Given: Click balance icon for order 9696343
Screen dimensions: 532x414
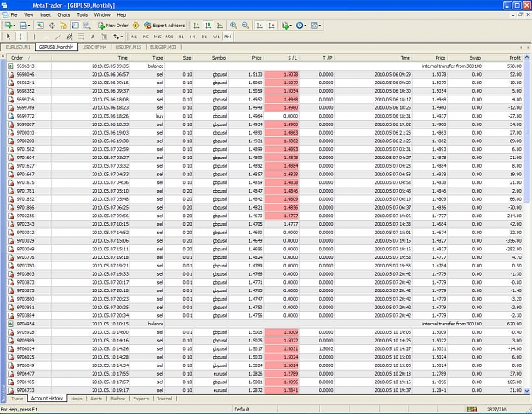Looking at the screenshot, I should pos(10,66).
